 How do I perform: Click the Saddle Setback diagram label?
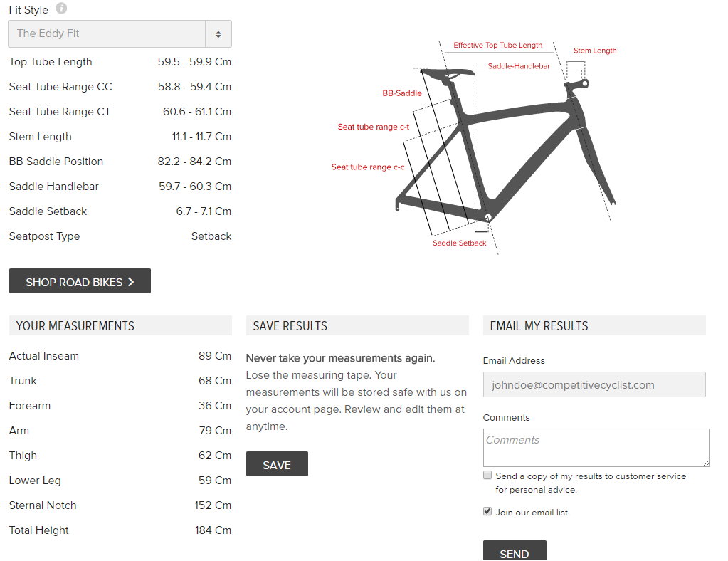460,243
